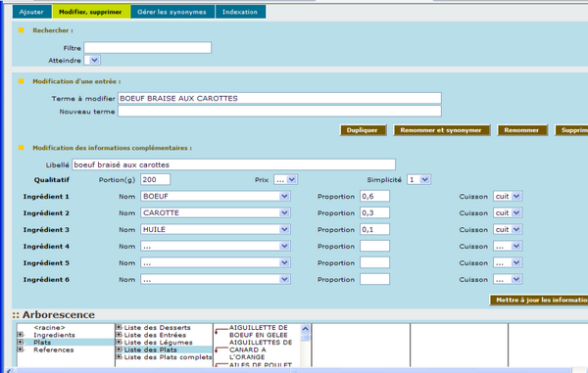588x373 pixels.
Task: Click the Renommer button
Action: [x=522, y=130]
